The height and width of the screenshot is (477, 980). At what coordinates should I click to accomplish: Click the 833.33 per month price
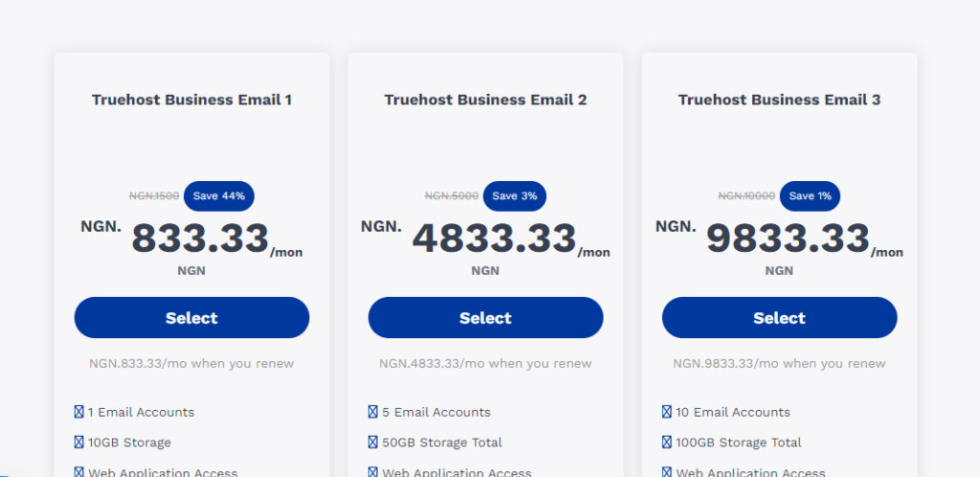coord(199,239)
